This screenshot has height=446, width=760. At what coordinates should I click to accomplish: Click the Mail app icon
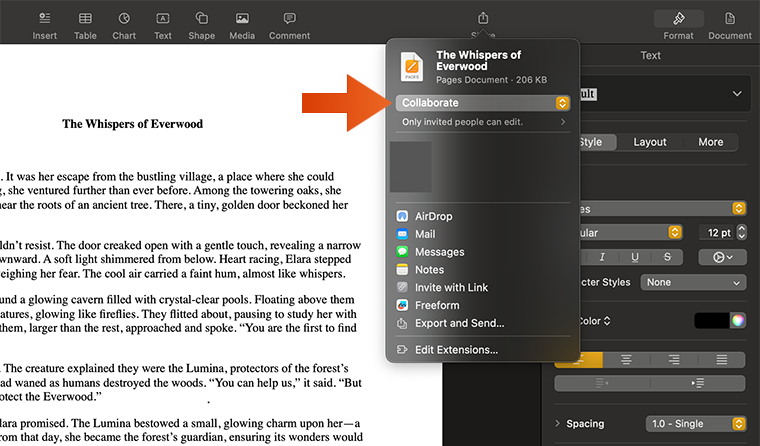(402, 234)
